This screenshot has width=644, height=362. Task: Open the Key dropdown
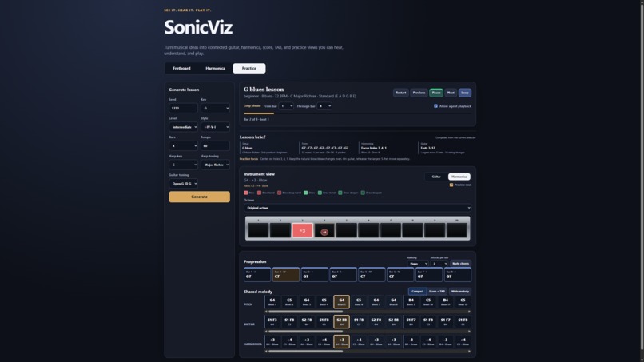pyautogui.click(x=215, y=108)
